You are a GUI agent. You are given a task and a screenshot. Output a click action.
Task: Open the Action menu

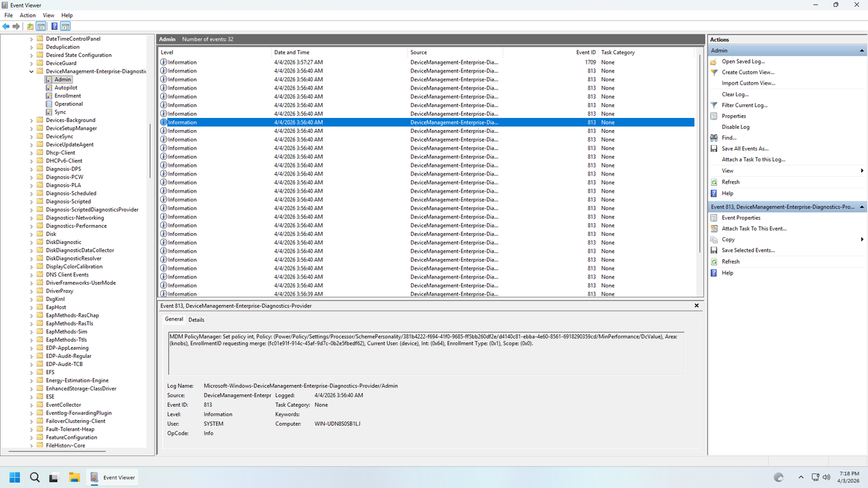(28, 15)
